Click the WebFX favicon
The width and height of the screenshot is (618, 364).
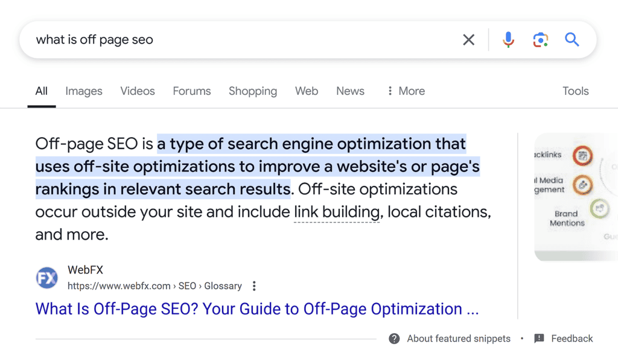coord(46,278)
